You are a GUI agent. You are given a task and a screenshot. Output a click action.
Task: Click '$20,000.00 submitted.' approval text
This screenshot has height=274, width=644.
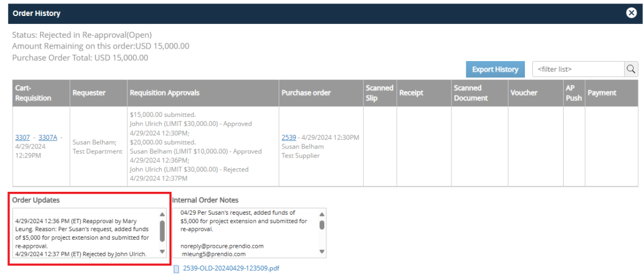(x=162, y=142)
